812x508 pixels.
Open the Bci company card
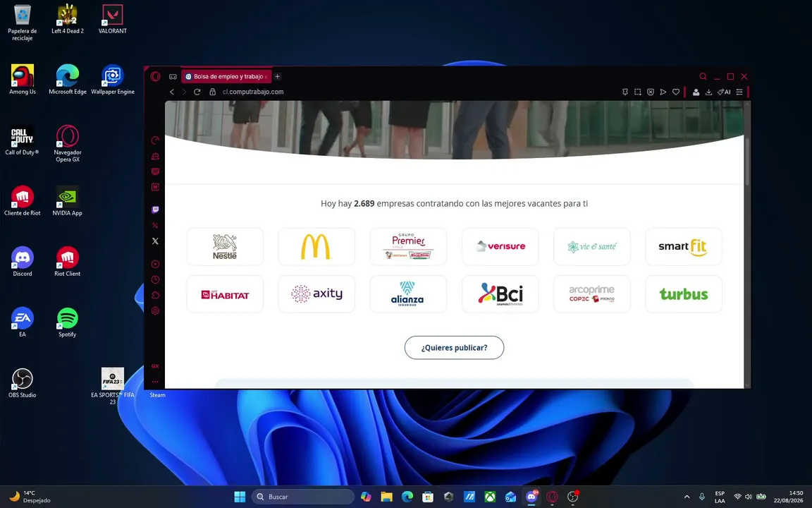(x=500, y=294)
